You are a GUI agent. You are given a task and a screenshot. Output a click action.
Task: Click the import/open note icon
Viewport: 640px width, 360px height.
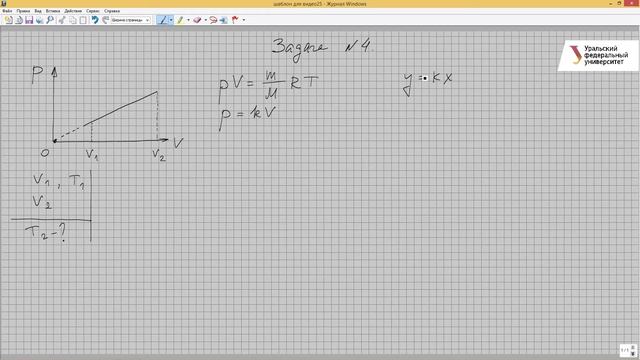point(19,20)
